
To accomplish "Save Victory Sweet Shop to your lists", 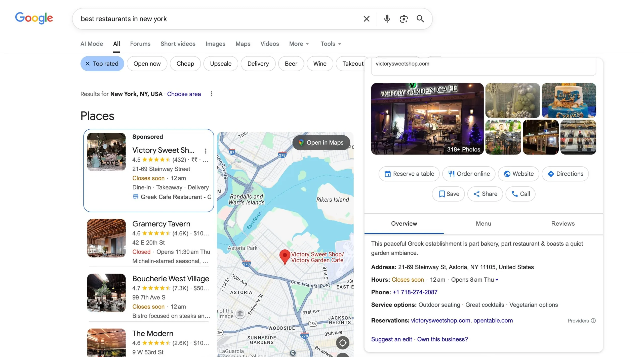I will tap(448, 194).
